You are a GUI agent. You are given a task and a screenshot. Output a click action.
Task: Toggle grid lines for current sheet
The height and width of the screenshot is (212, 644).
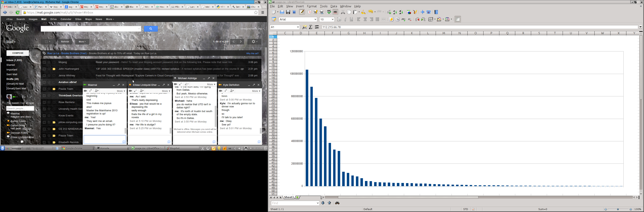point(458,19)
